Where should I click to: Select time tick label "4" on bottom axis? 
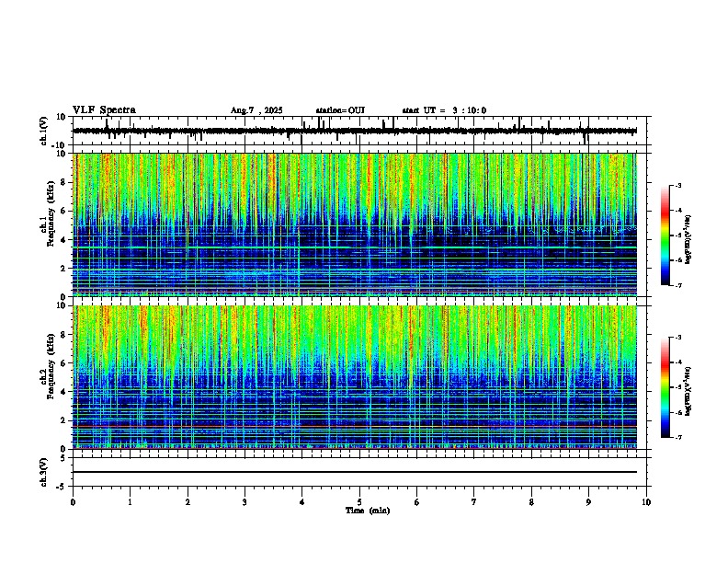click(x=302, y=502)
